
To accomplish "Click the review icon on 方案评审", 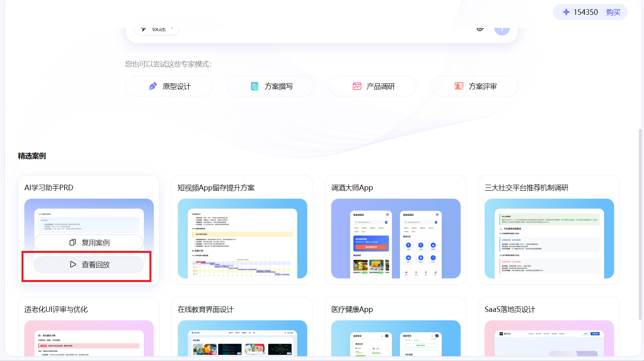I will pyautogui.click(x=459, y=86).
